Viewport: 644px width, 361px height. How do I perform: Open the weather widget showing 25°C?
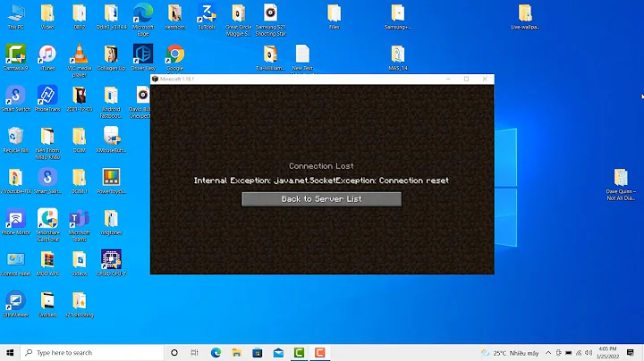510,353
